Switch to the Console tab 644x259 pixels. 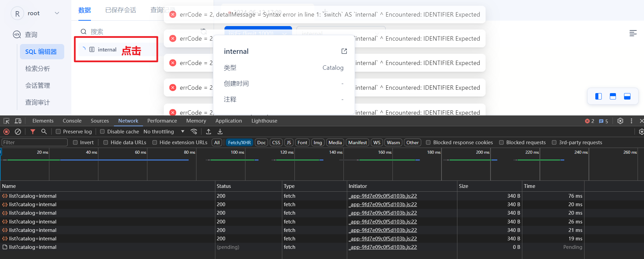pos(72,121)
